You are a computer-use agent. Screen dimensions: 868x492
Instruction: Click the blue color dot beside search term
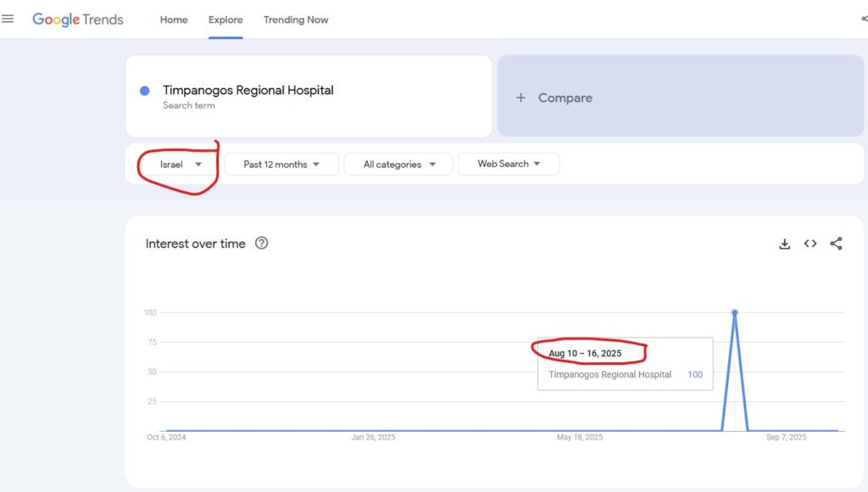145,91
